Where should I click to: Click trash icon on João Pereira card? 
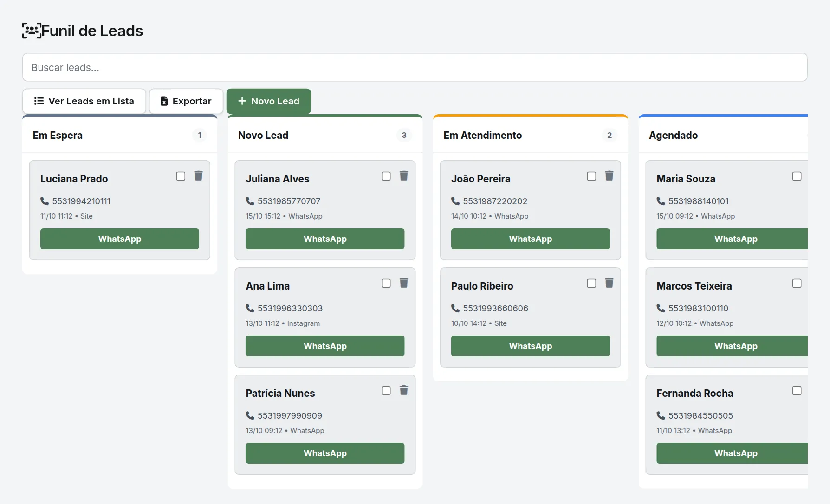(609, 176)
